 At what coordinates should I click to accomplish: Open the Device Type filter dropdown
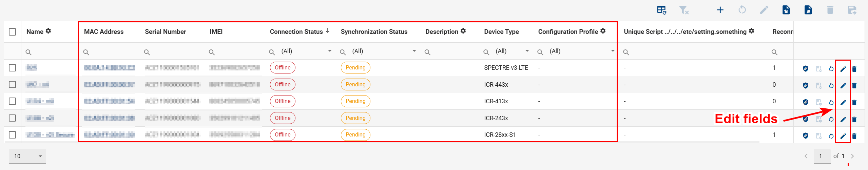527,51
